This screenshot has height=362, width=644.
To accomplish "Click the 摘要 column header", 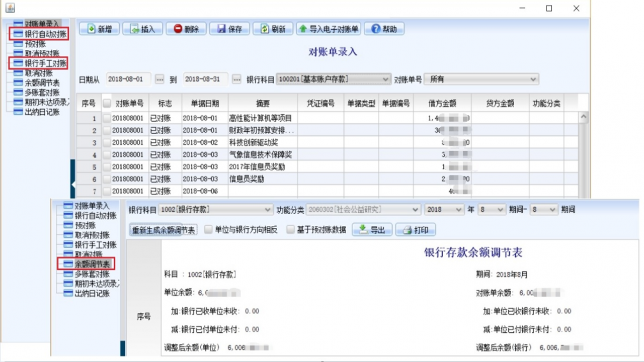I will click(x=263, y=103).
